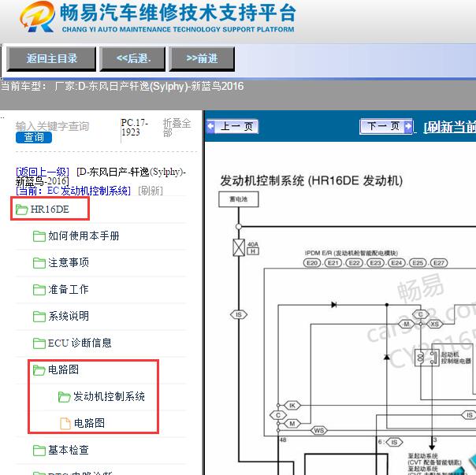The width and height of the screenshot is (476, 475).
Task: Expand the 如何使用本手册 folder icon
Action: pos(39,236)
